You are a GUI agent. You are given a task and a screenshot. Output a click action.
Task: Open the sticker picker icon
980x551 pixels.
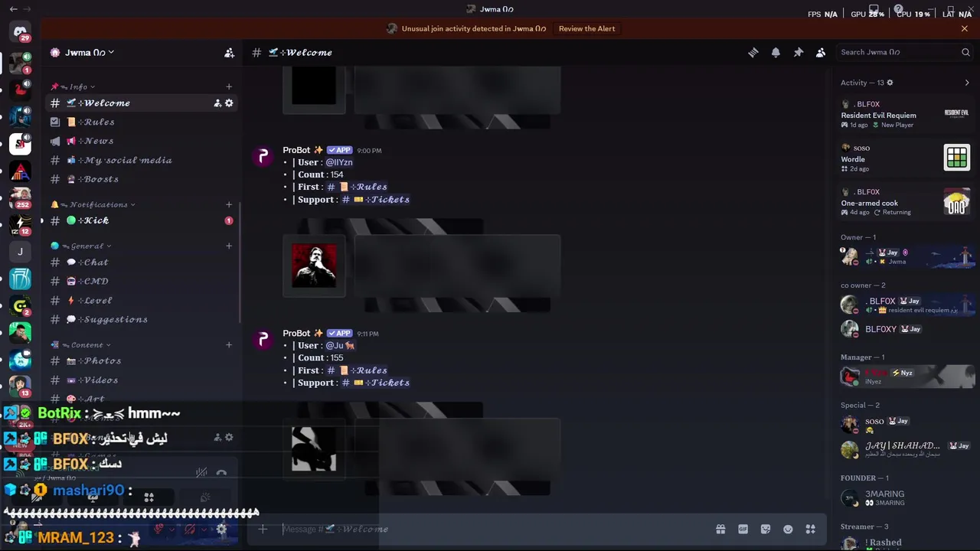pyautogui.click(x=766, y=529)
